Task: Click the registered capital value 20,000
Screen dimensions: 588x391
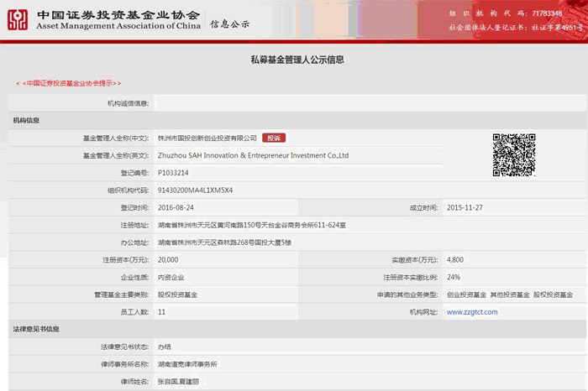Action: [x=168, y=260]
